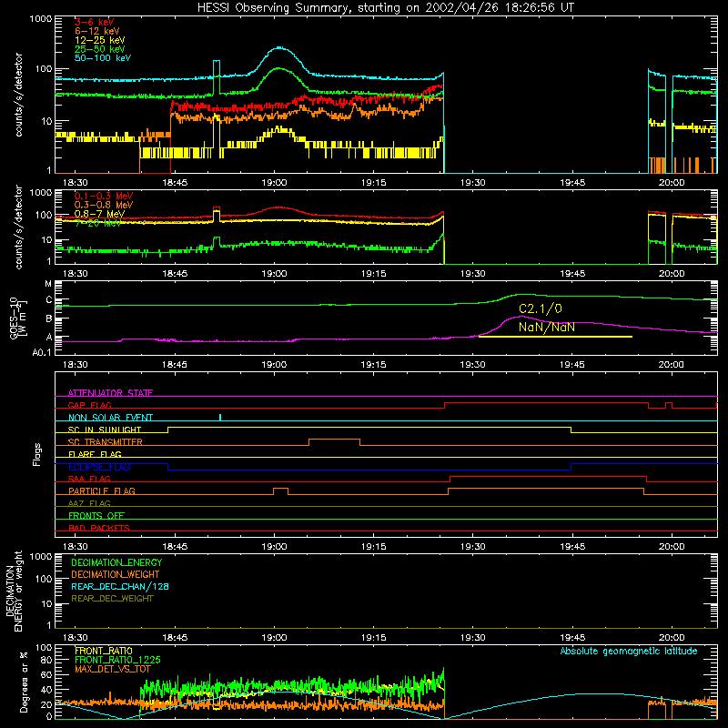Click the PARTICLE_FLAG label
The image size is (728, 728).
coord(102,491)
